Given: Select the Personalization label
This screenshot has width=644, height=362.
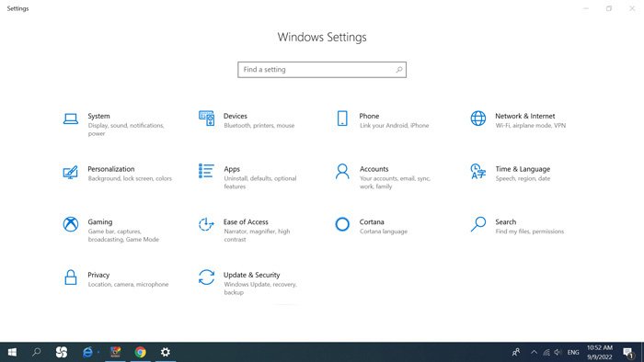Looking at the screenshot, I should pyautogui.click(x=111, y=169).
